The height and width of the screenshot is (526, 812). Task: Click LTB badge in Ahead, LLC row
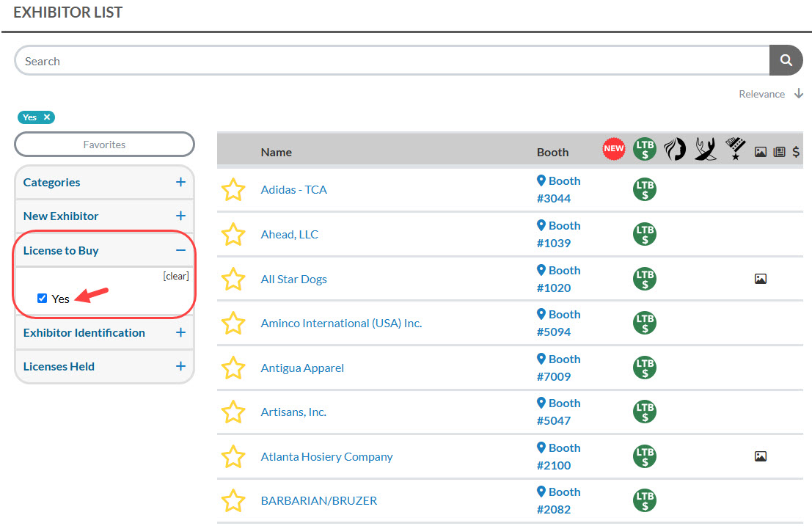click(x=645, y=235)
